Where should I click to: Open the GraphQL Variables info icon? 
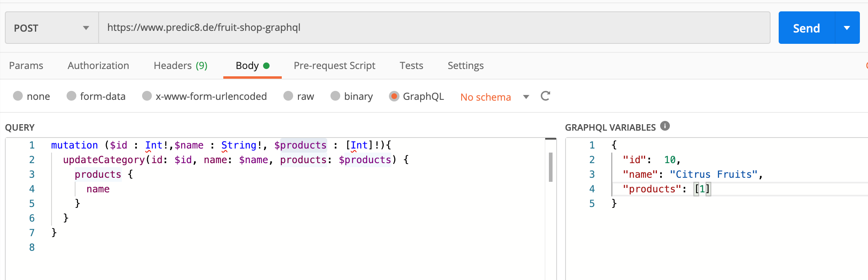pyautogui.click(x=665, y=126)
